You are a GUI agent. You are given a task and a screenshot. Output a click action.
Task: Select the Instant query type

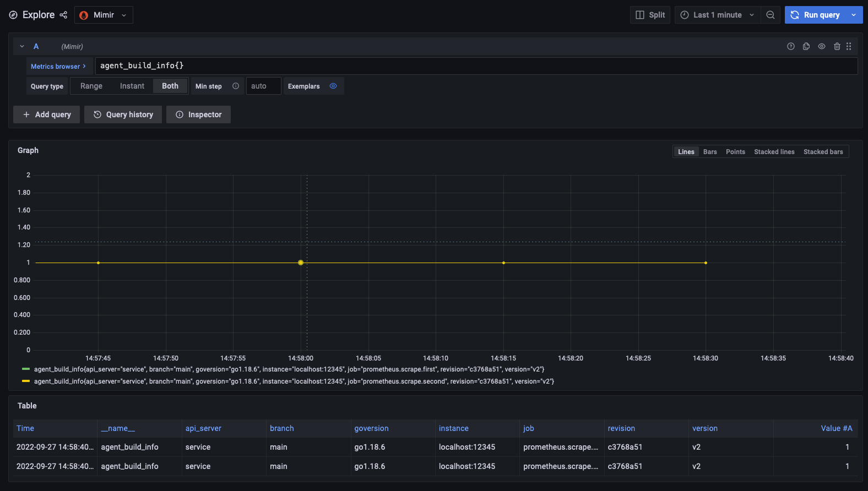pos(132,86)
